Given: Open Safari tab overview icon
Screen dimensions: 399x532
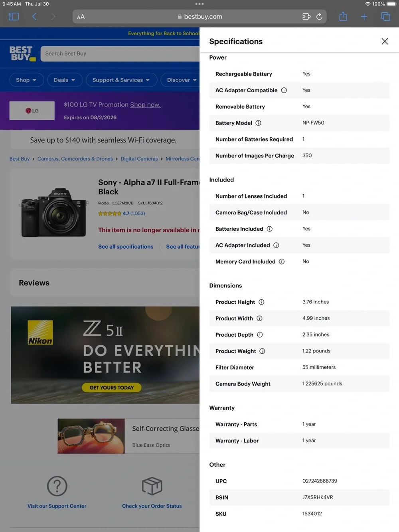Looking at the screenshot, I should 385,16.
